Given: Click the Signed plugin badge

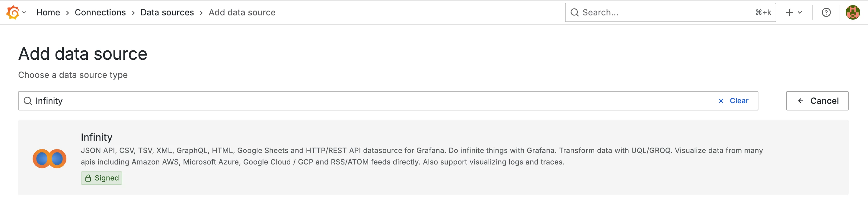Looking at the screenshot, I should (x=101, y=178).
